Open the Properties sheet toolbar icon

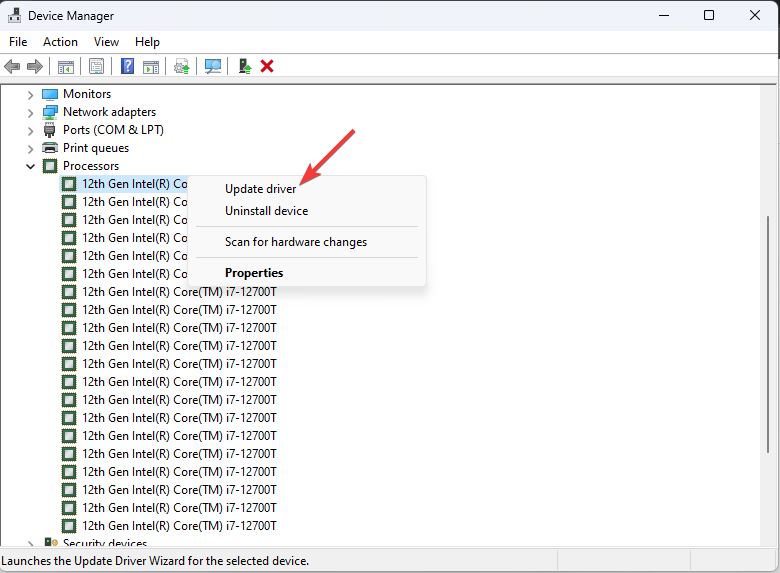tap(97, 66)
